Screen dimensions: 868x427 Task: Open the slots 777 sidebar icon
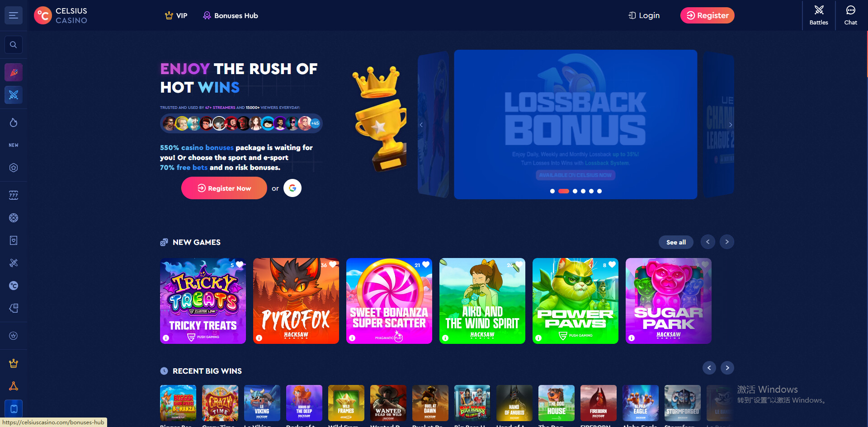14,195
